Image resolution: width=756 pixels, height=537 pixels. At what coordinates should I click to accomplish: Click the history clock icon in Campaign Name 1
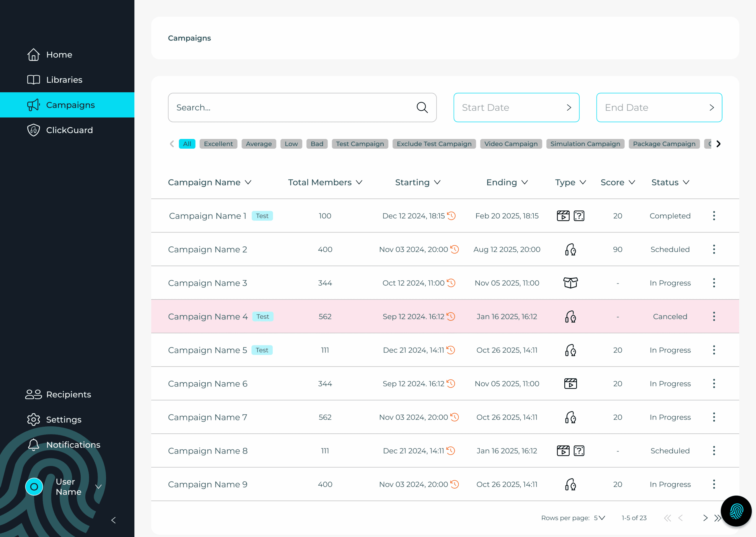click(451, 216)
